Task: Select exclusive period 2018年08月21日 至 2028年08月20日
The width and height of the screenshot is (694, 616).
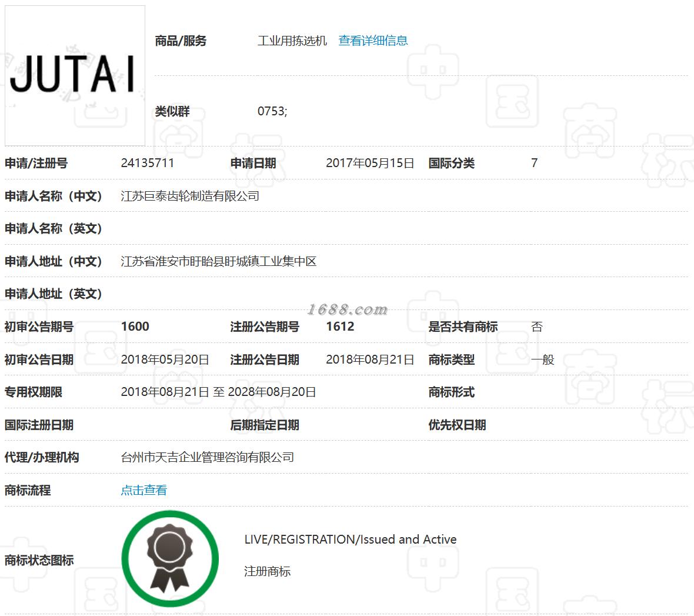Action: 218,392
